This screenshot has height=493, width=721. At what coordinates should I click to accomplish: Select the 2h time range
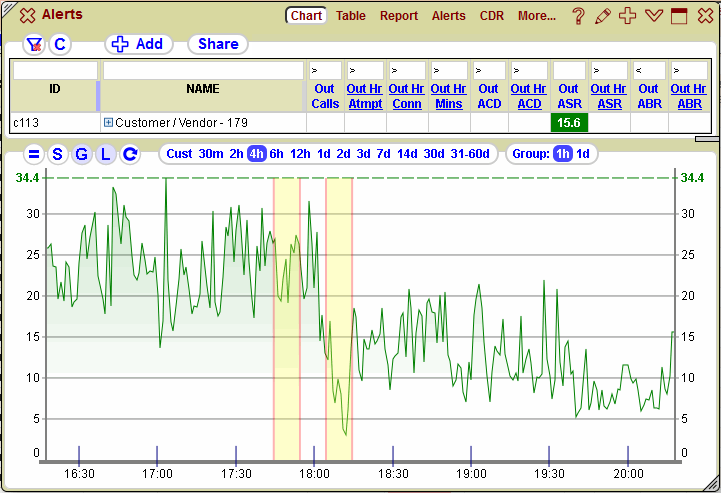point(236,154)
